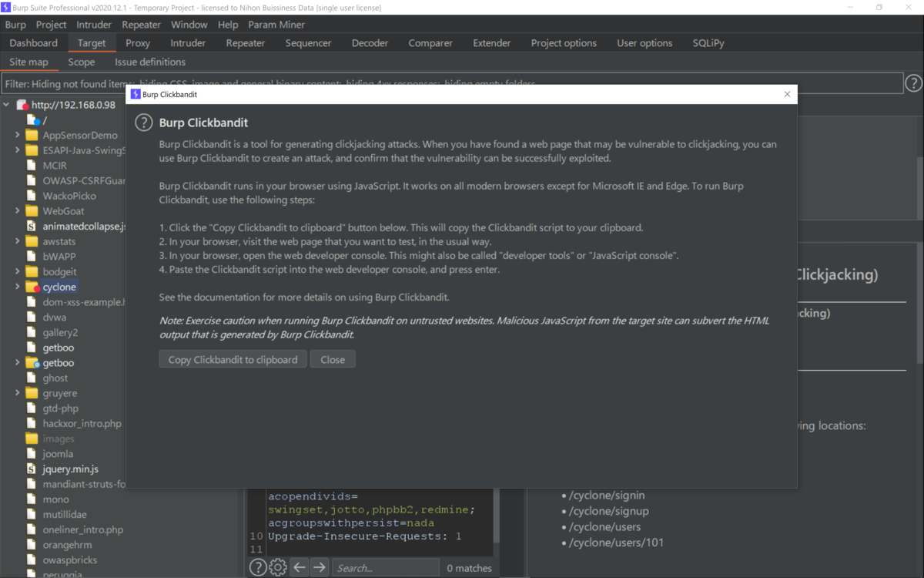The height and width of the screenshot is (578, 924).
Task: Open the User options tab
Action: 644,43
